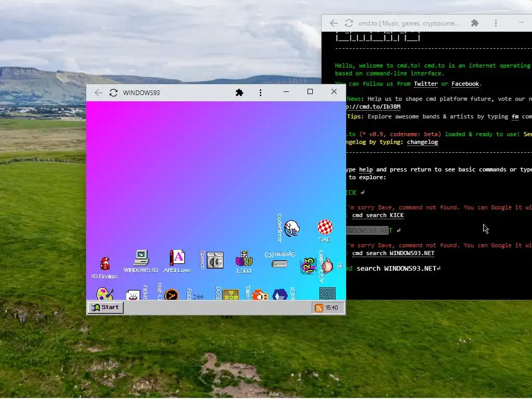This screenshot has width=532, height=399.
Task: Open the Half-Life lambda icon
Action: click(171, 295)
